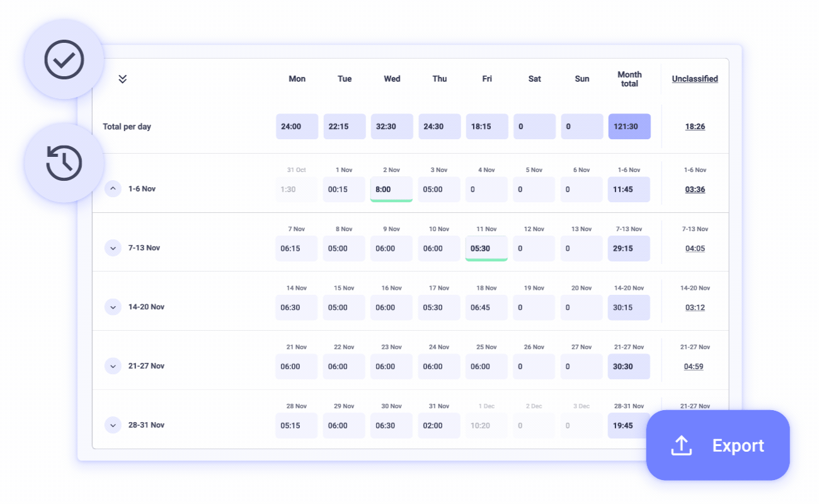This screenshot has width=819, height=504.
Task: Click the 7-13 Nov week total 29:15
Action: pyautogui.click(x=629, y=249)
